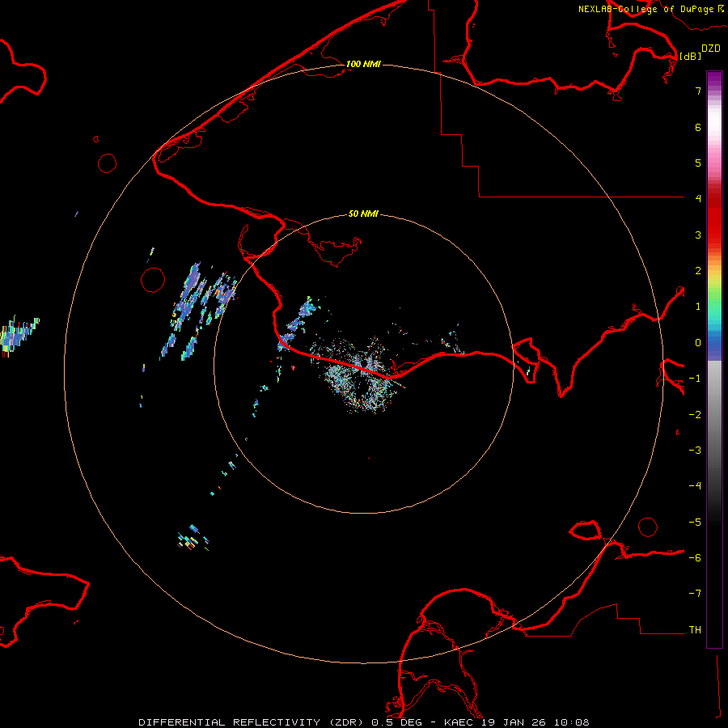
Task: Click the -1 value on the color scale
Action: click(x=695, y=379)
